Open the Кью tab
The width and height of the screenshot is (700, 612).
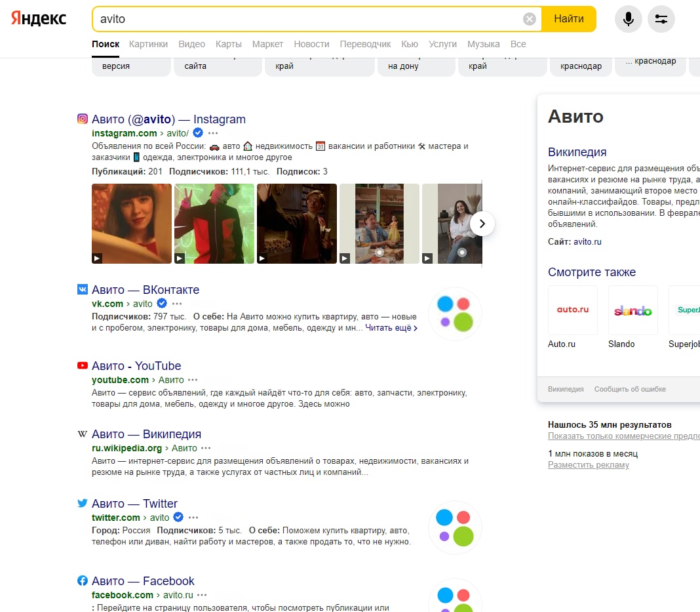point(410,44)
